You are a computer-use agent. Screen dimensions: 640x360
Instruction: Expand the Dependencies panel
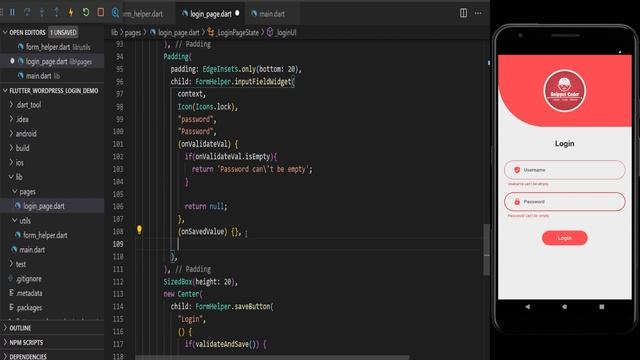click(x=25, y=356)
